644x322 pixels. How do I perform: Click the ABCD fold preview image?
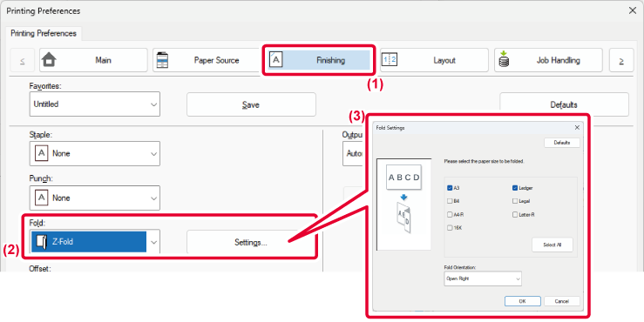(403, 205)
